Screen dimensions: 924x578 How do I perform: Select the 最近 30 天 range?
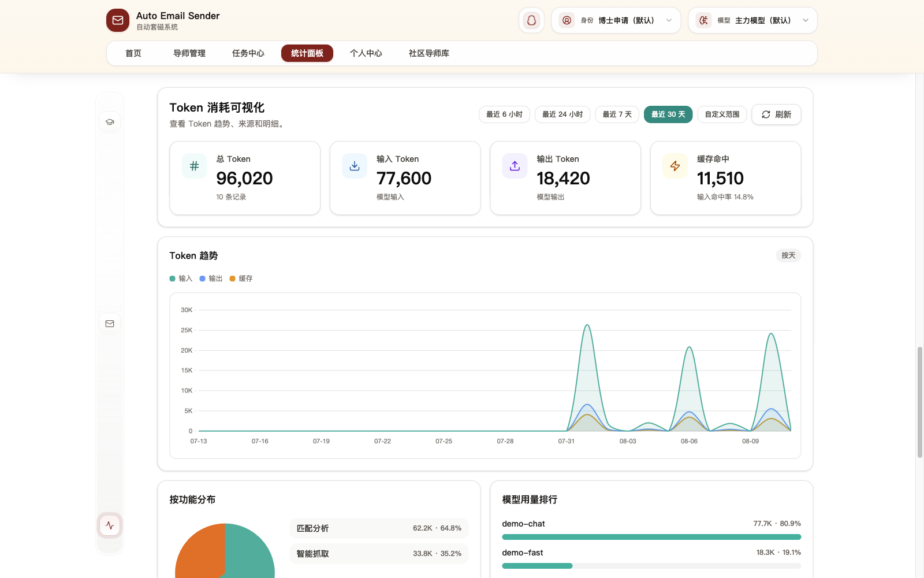[668, 114]
